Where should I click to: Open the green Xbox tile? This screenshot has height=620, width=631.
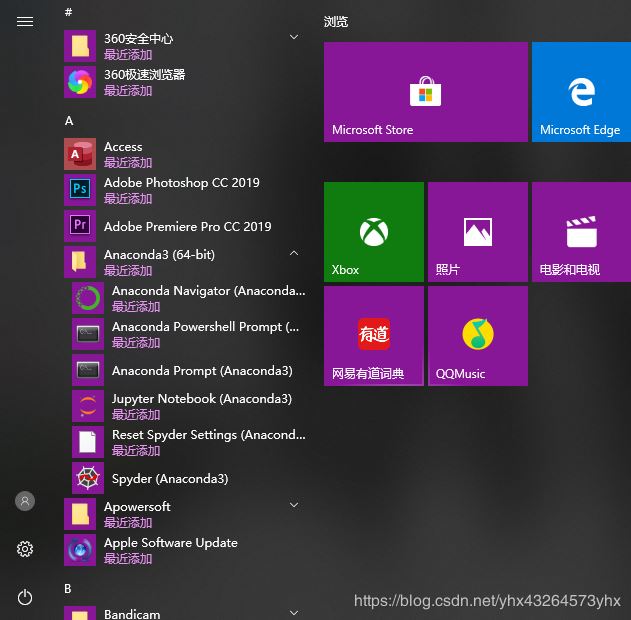click(x=374, y=232)
